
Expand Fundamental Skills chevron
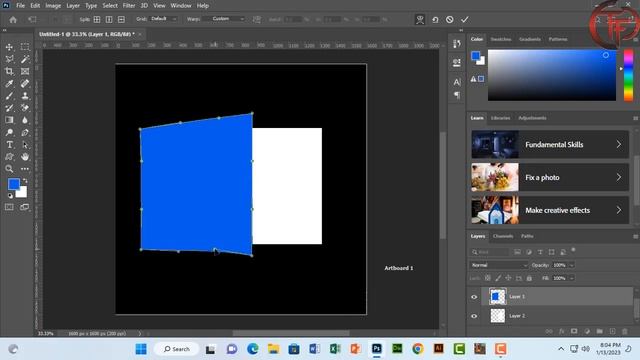[x=619, y=144]
